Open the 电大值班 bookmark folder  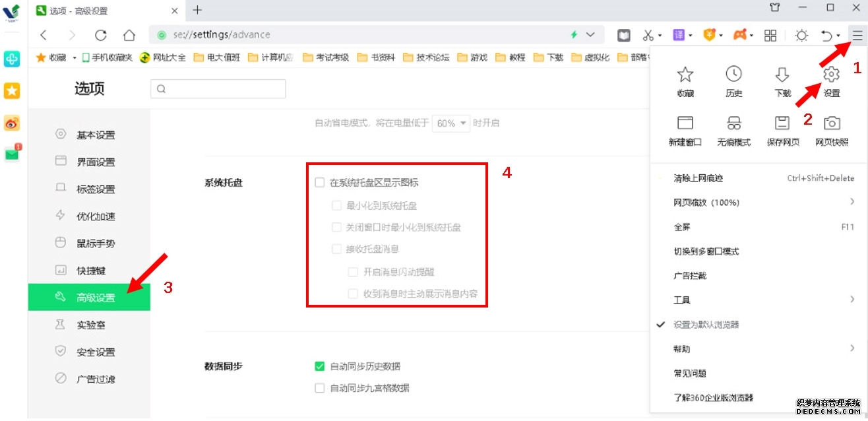click(218, 57)
